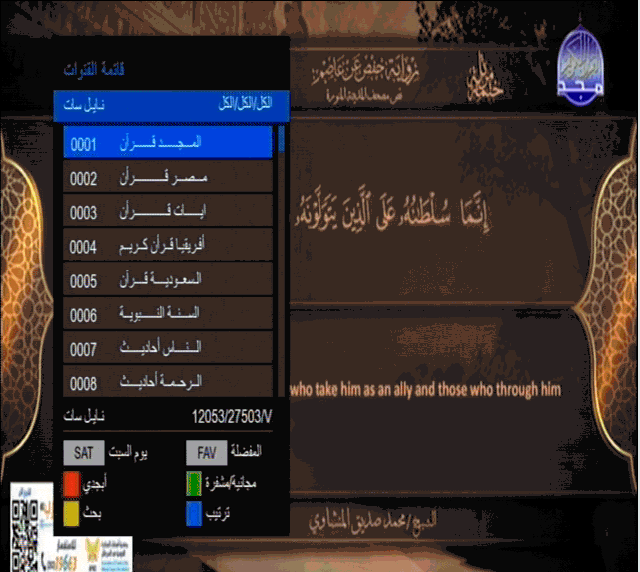Click the channel list scrollbar

[281, 261]
